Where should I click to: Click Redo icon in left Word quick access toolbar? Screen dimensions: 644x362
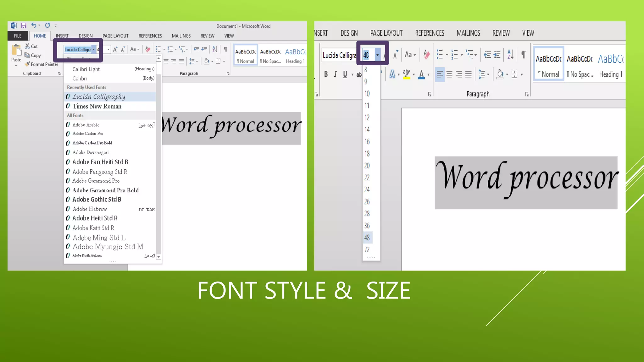tap(47, 25)
